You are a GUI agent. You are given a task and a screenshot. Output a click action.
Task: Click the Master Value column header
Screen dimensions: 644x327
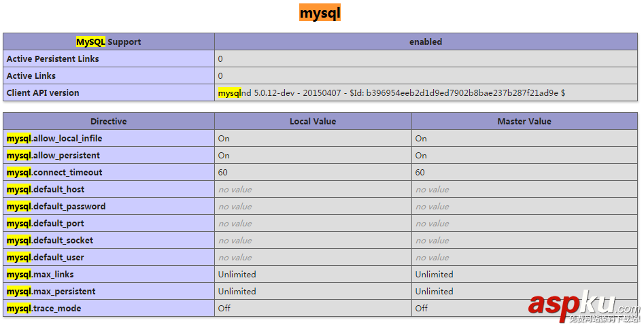point(524,122)
